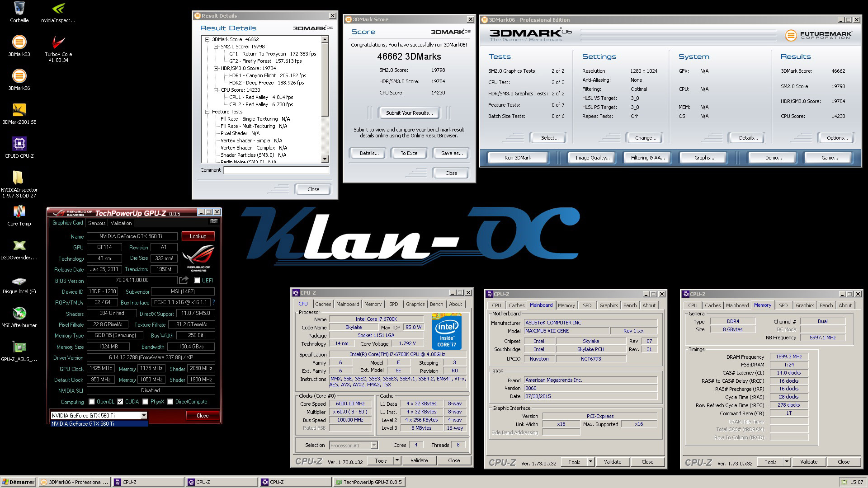Toggle the CUDA computing checkbox

120,402
